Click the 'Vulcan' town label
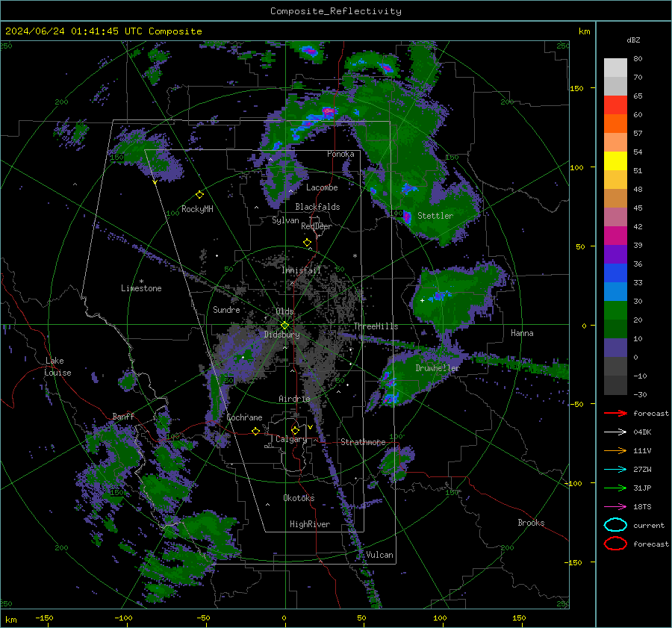This screenshot has width=672, height=628. pyautogui.click(x=379, y=555)
